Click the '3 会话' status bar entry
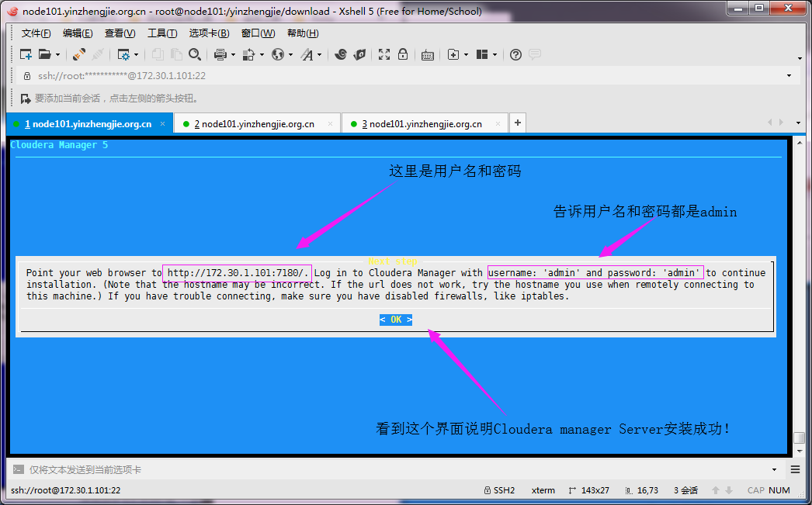 (x=685, y=490)
